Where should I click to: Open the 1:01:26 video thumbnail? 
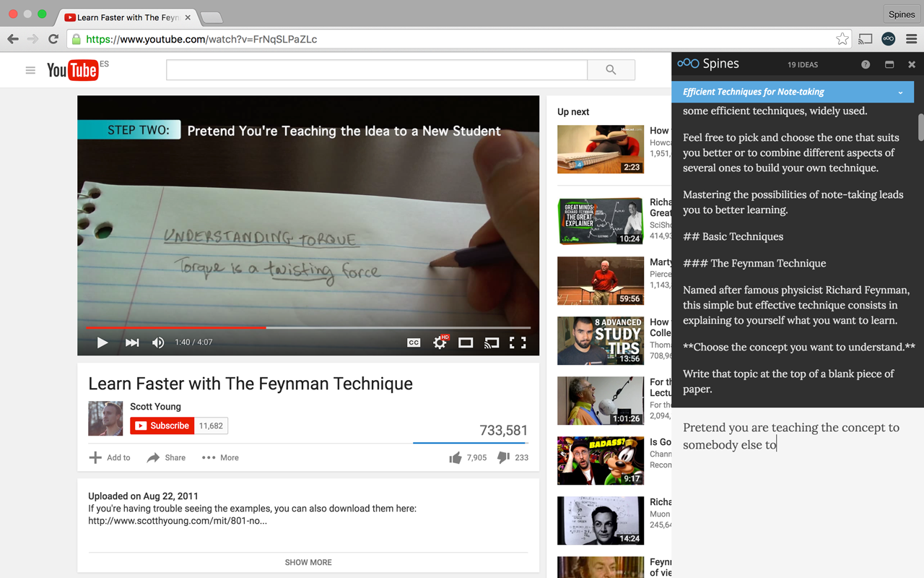coord(601,401)
